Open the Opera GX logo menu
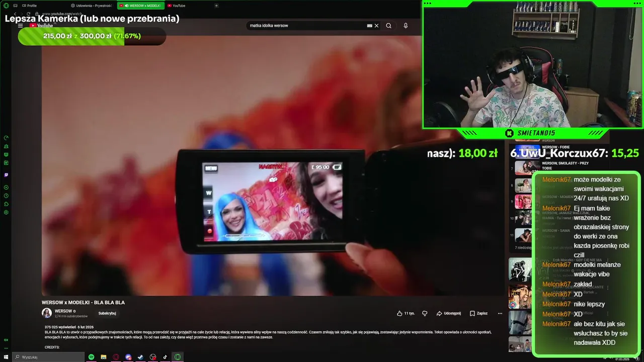This screenshot has width=644, height=362. click(x=6, y=6)
